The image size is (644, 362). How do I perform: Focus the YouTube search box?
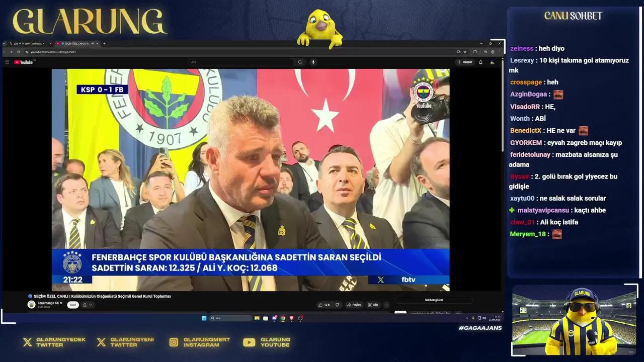click(242, 62)
